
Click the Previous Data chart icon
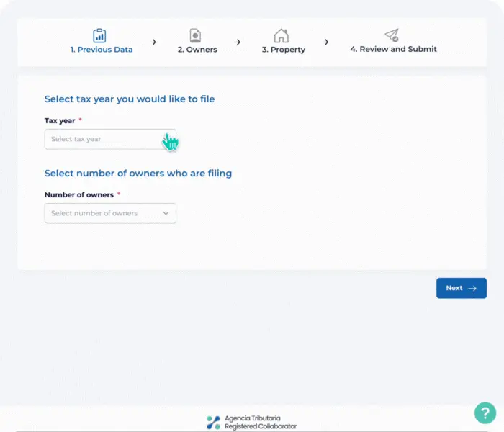(99, 35)
